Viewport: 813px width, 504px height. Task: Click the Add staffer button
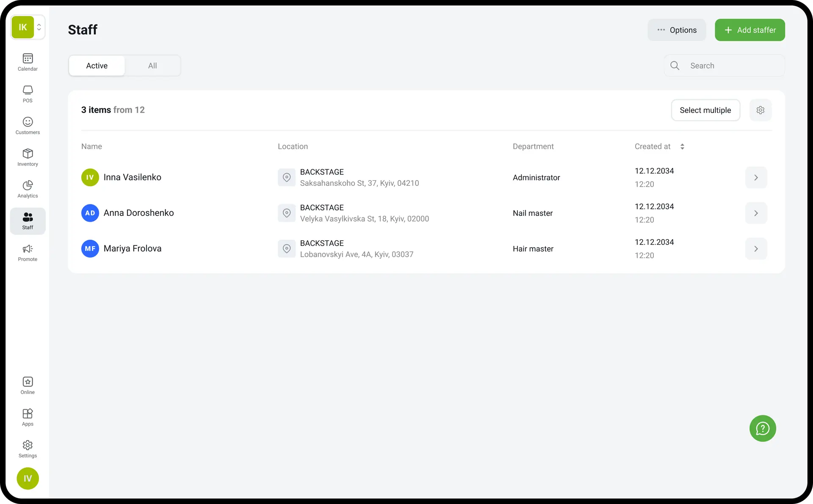pyautogui.click(x=749, y=30)
